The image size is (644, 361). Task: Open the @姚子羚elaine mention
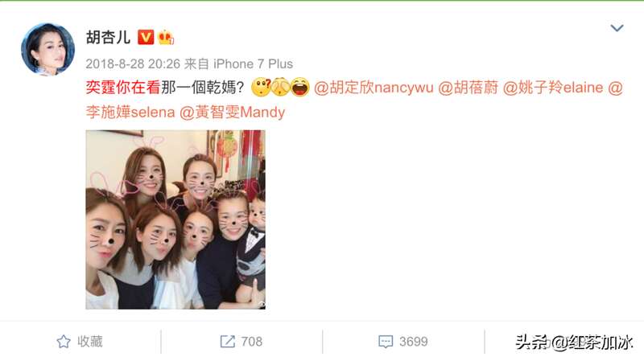coord(553,88)
